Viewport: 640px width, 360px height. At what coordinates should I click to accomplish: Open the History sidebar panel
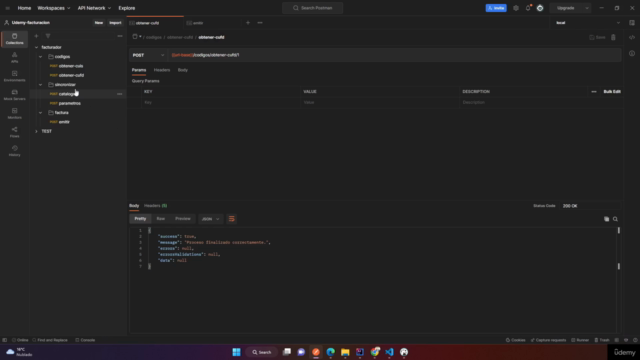(x=14, y=151)
